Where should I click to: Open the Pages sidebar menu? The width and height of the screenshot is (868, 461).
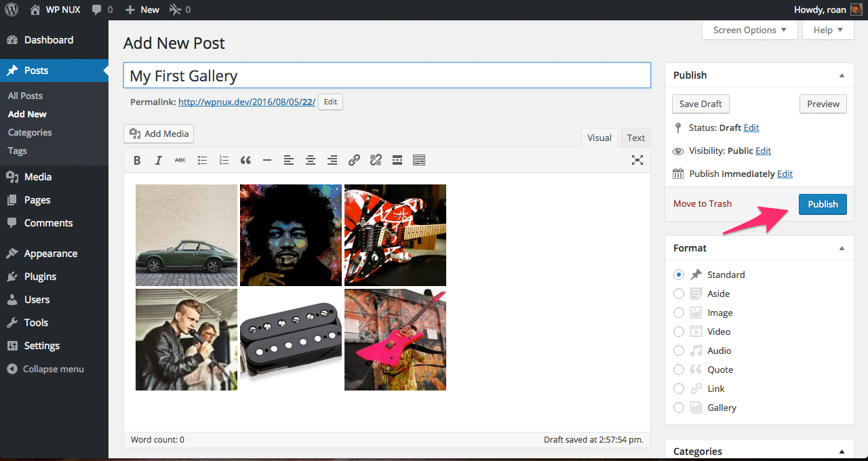click(x=54, y=200)
